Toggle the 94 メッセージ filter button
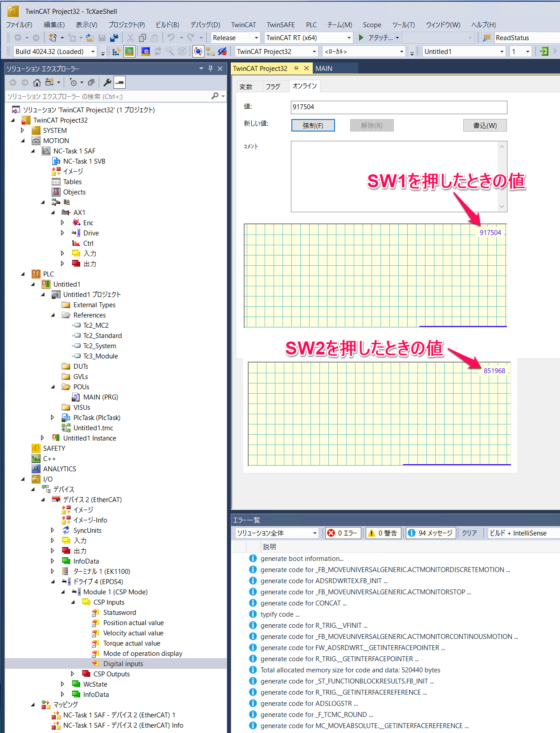Viewport: 560px width, 733px height. (430, 533)
